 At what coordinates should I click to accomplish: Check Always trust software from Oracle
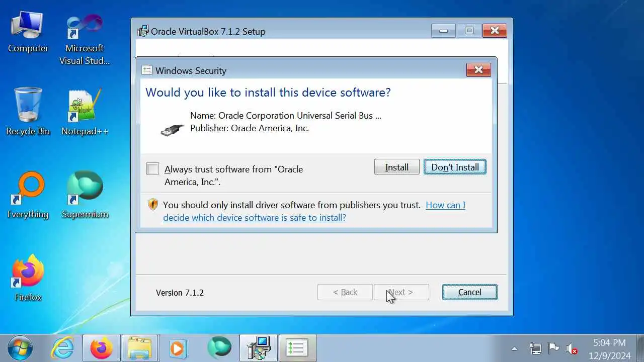click(x=153, y=169)
